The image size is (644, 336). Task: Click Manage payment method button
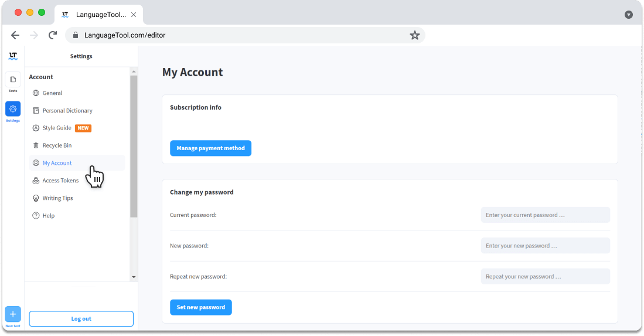click(211, 148)
